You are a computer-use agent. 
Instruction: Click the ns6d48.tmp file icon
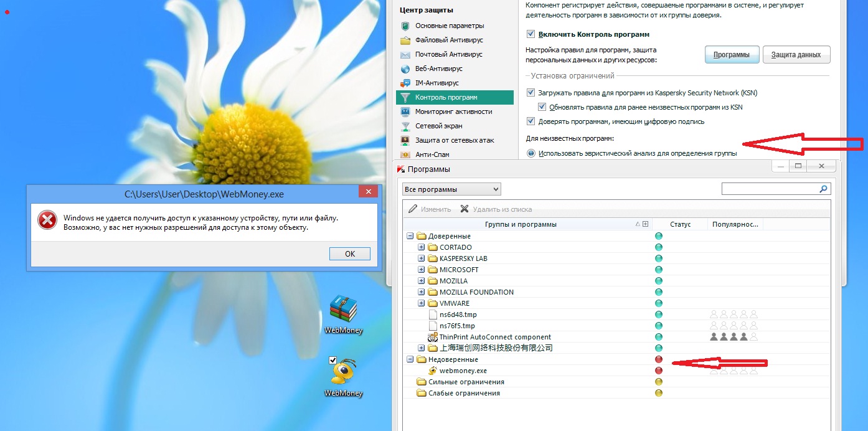[x=433, y=315]
